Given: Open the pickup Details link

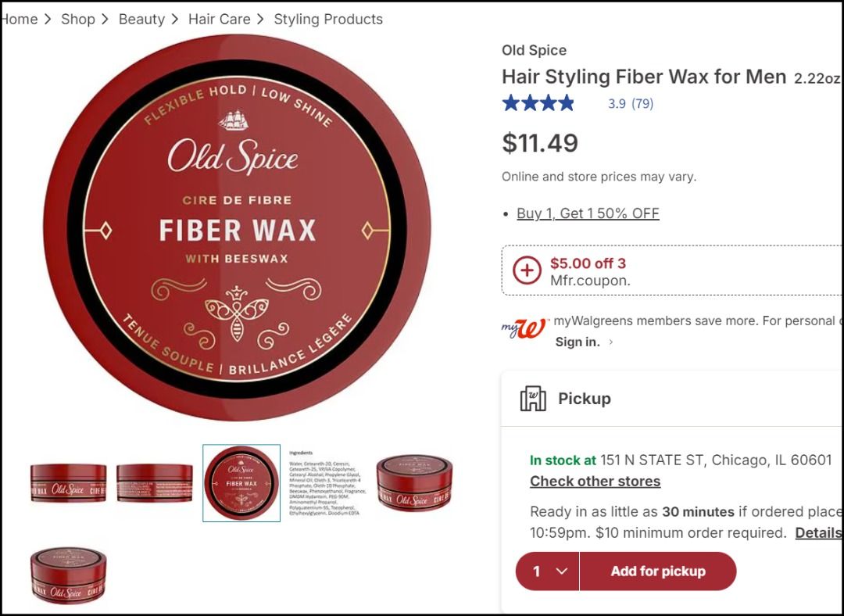Looking at the screenshot, I should point(819,533).
